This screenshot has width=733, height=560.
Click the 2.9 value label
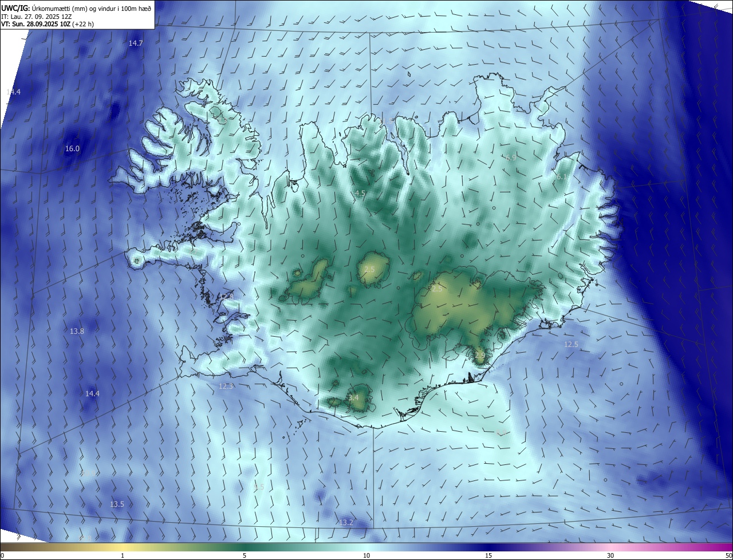(480, 355)
